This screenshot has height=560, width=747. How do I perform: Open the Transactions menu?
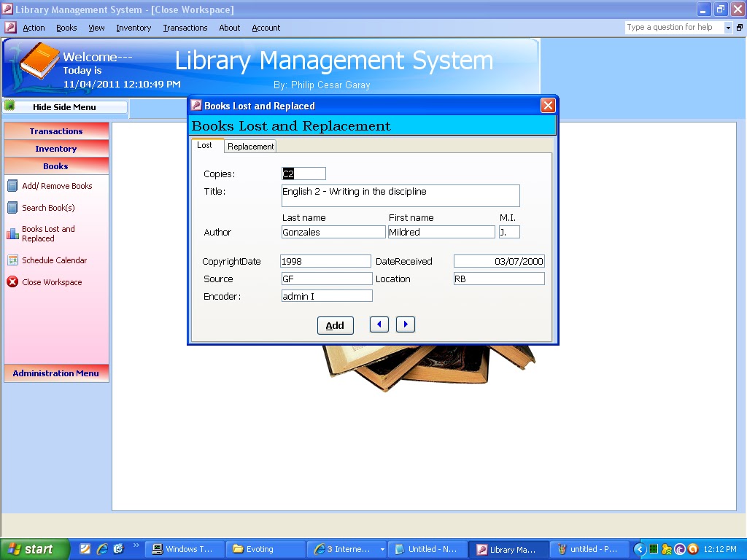tap(185, 28)
